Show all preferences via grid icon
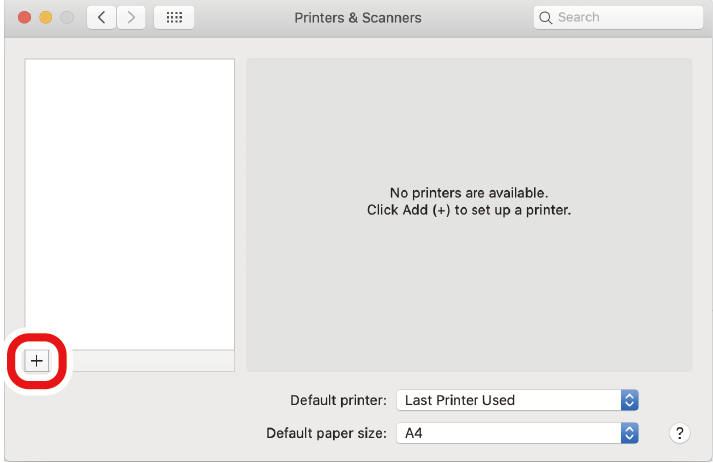This screenshot has height=463, width=713. click(x=173, y=17)
